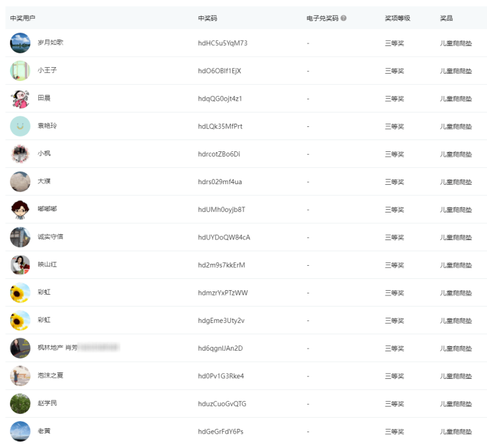Select the user name 小王子
Screen dimensions: 487x448
47,70
